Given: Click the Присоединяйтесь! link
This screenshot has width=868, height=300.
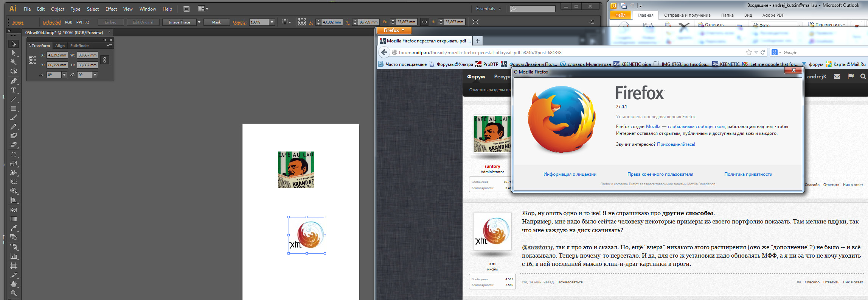Looking at the screenshot, I should [676, 144].
